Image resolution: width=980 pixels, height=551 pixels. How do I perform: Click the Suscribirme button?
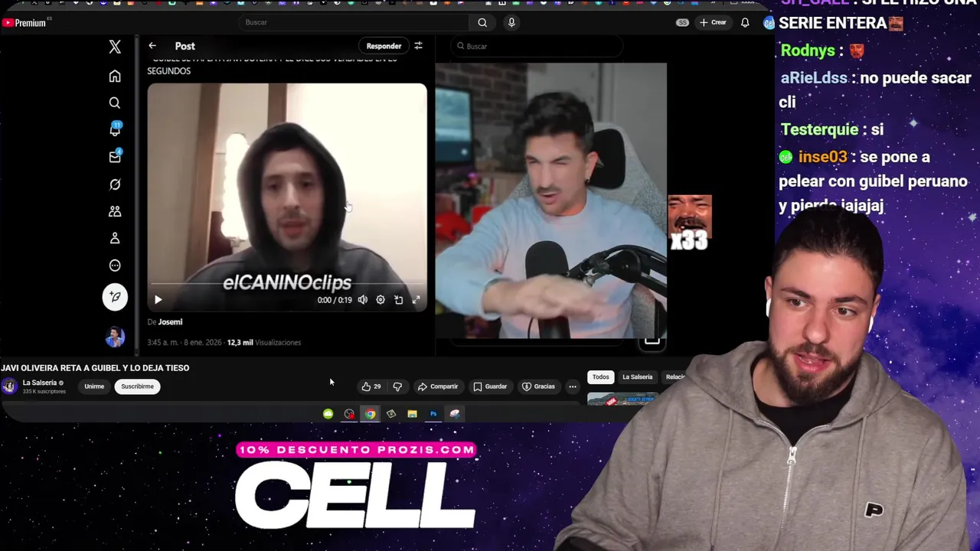(x=137, y=386)
